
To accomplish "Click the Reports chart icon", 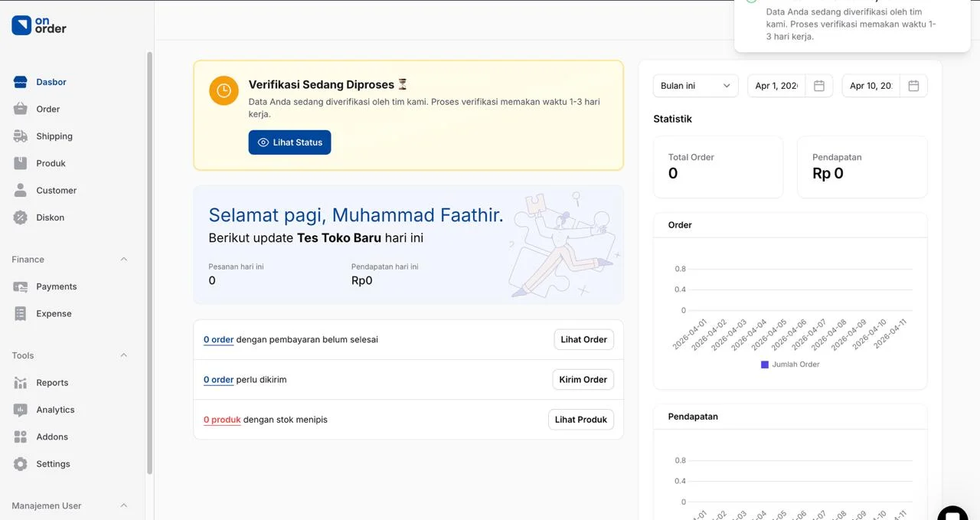I will click(x=21, y=383).
